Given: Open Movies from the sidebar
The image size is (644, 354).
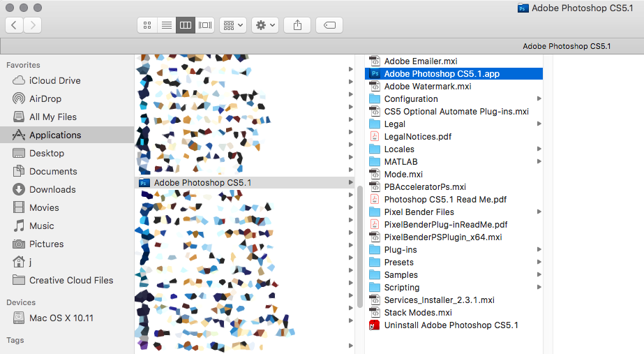Looking at the screenshot, I should (x=67, y=207).
